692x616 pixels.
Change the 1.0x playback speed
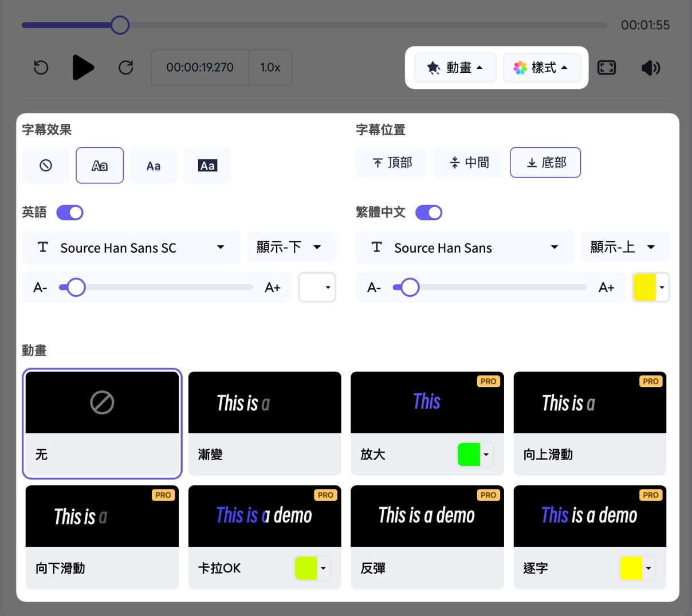click(270, 68)
